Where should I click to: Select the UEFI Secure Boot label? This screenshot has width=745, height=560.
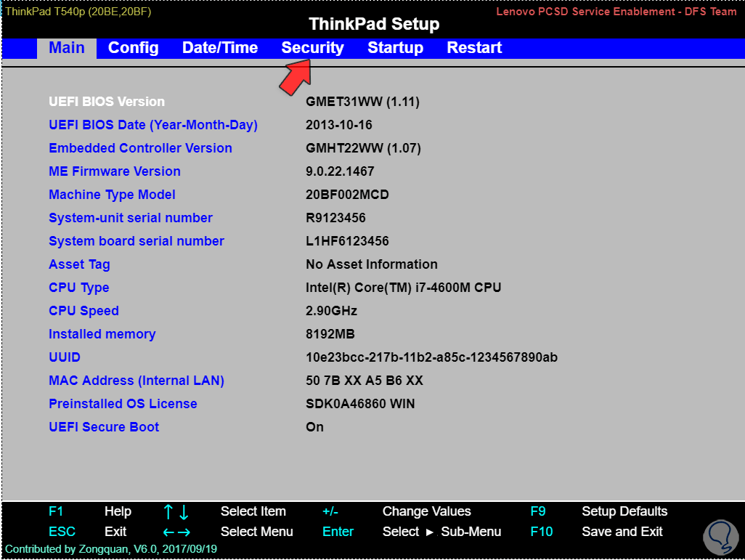click(x=104, y=427)
